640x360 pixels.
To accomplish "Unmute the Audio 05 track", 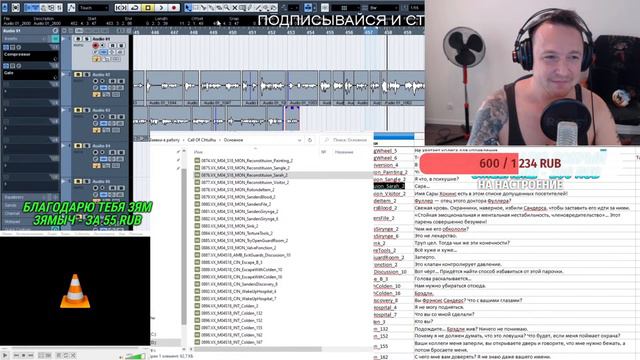I will (x=78, y=181).
